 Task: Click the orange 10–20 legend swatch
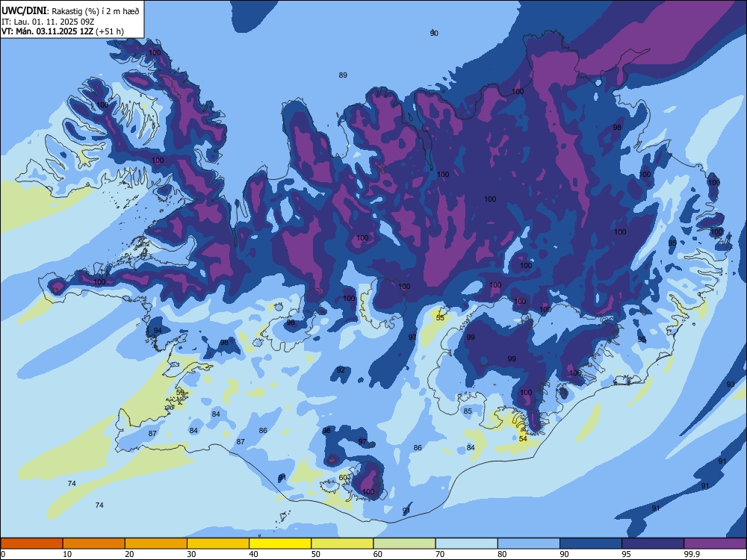click(x=94, y=544)
